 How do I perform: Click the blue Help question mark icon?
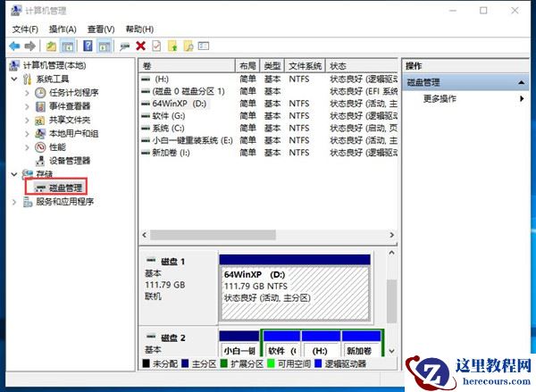(88, 46)
